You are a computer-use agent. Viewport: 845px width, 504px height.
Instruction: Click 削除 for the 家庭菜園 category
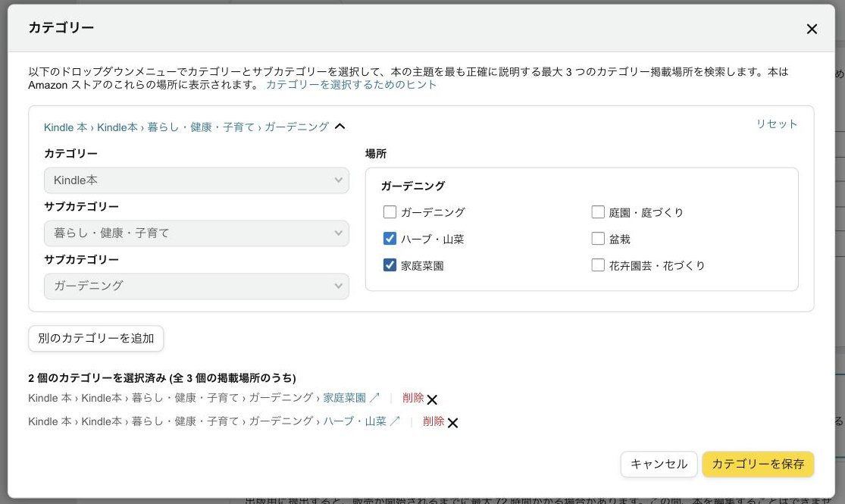point(413,398)
